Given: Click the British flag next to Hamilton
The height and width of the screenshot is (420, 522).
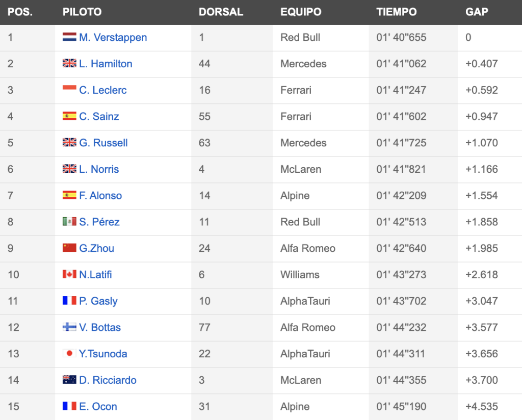Looking at the screenshot, I should pos(69,63).
